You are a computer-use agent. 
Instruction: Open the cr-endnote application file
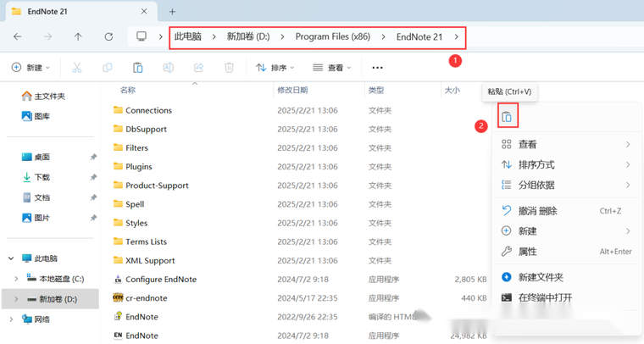coord(146,298)
